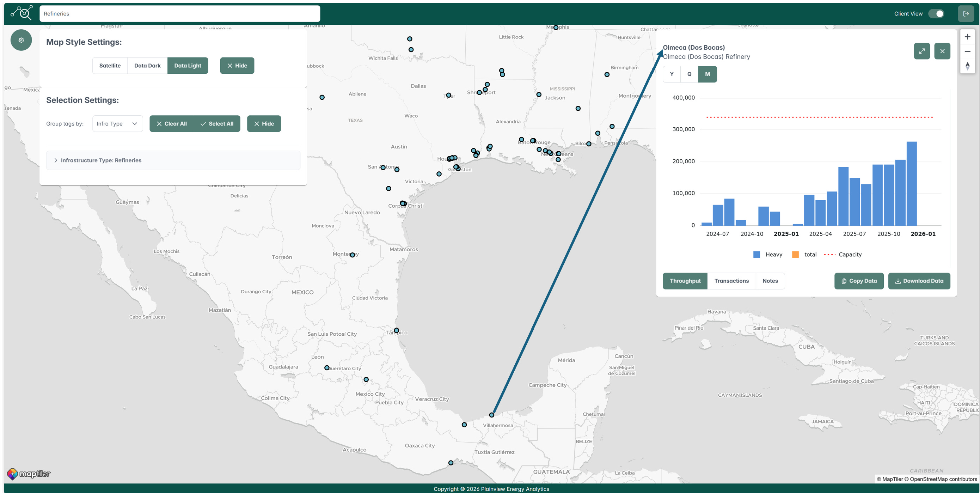Click the settings gear icon button

coord(21,40)
